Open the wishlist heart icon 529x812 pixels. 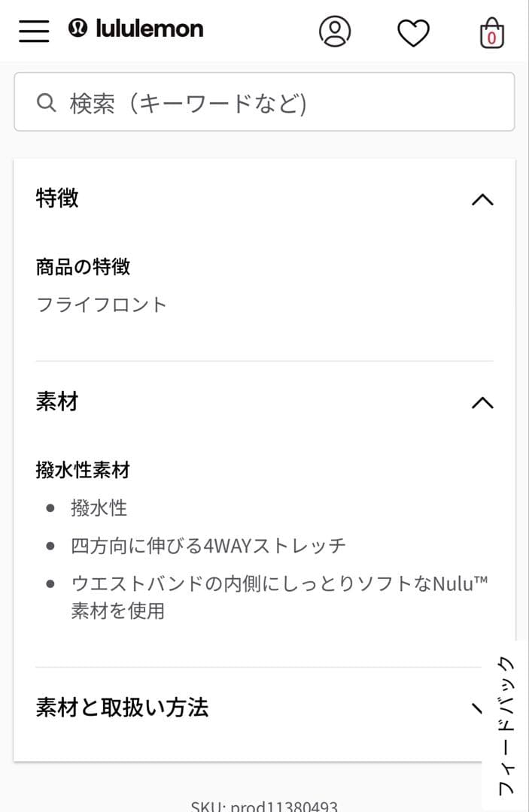pyautogui.click(x=414, y=32)
